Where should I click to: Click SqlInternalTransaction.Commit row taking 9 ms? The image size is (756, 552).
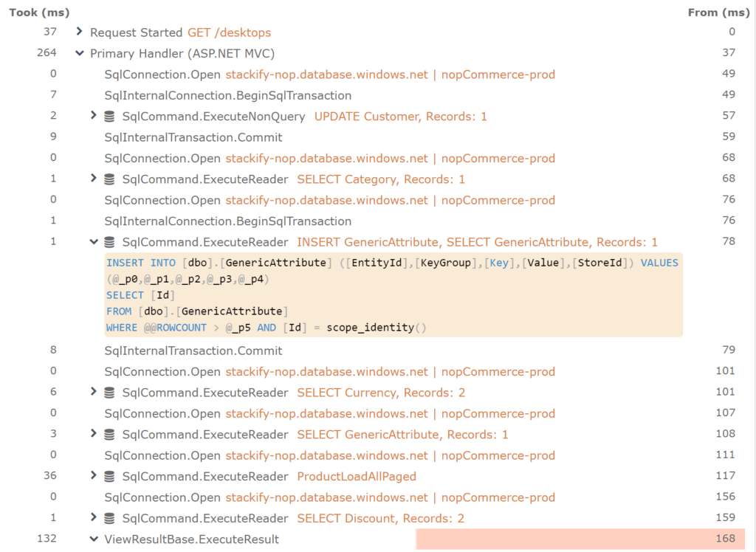click(193, 137)
